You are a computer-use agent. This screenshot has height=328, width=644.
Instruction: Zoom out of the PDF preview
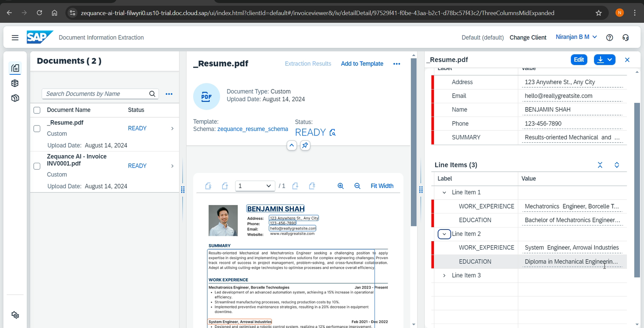[x=357, y=186]
